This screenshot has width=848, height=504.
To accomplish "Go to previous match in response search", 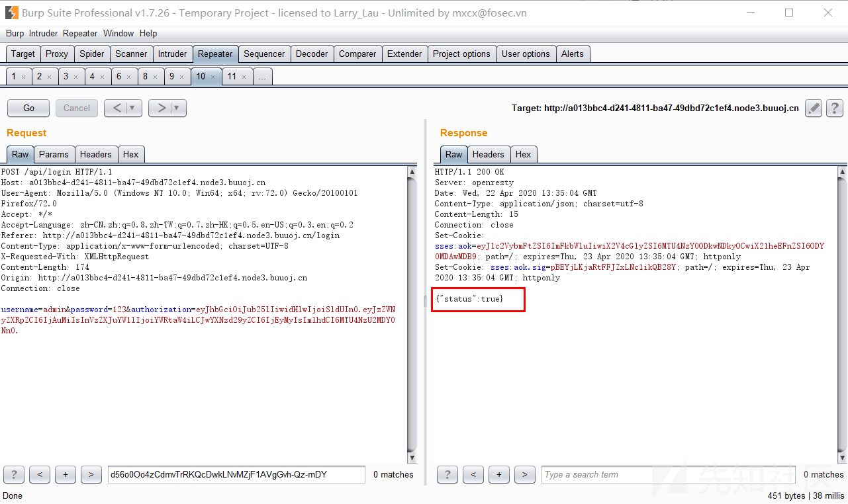I will [x=473, y=474].
